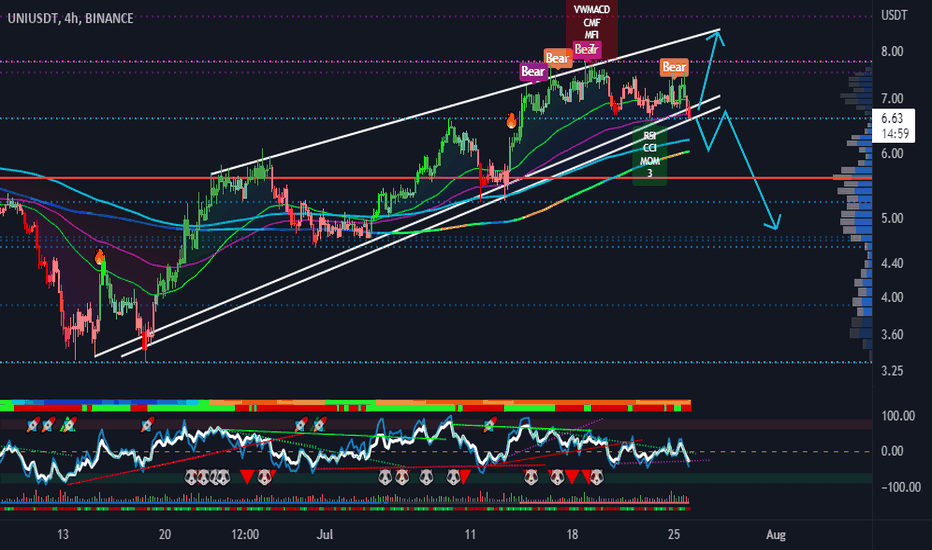The width and height of the screenshot is (932, 550).
Task: Click the UNIUSDT, 4h, BINANCE chart title
Action: point(70,18)
